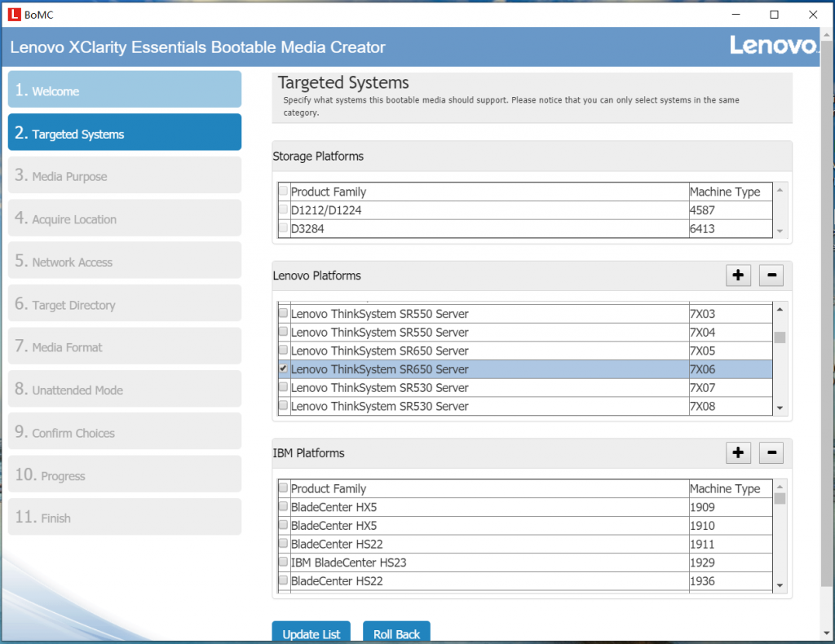Check SR650 Server 7X05 checkbox
The width and height of the screenshot is (835, 644).
(283, 350)
